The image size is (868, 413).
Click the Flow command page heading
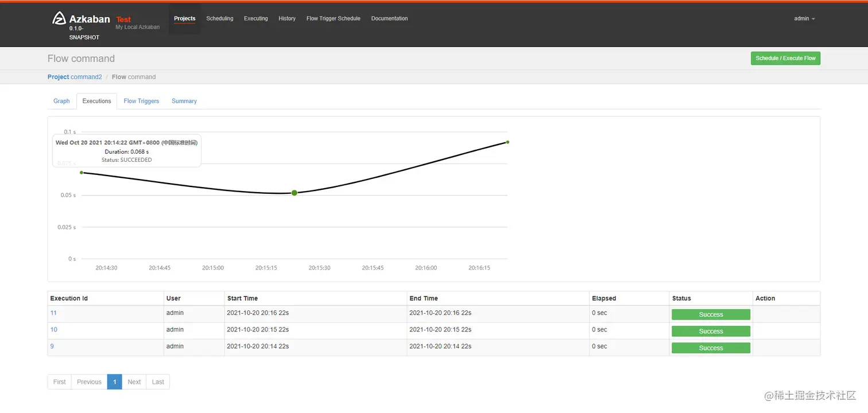(x=81, y=59)
